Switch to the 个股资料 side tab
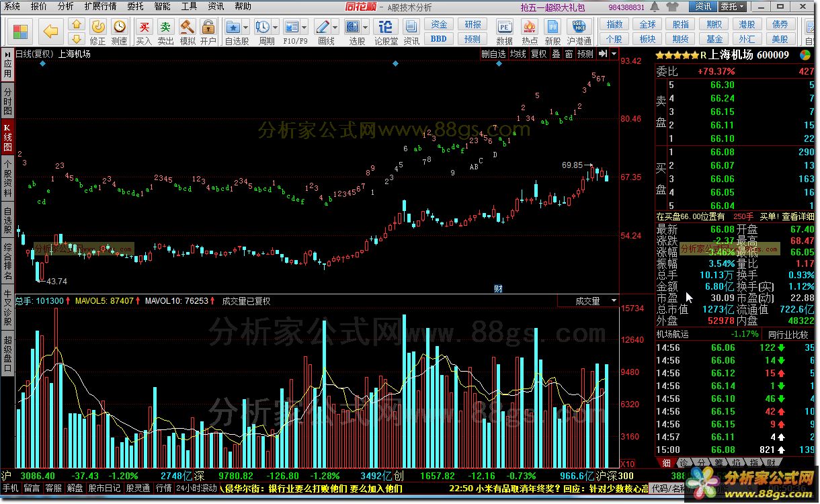820x504 pixels. (x=7, y=178)
